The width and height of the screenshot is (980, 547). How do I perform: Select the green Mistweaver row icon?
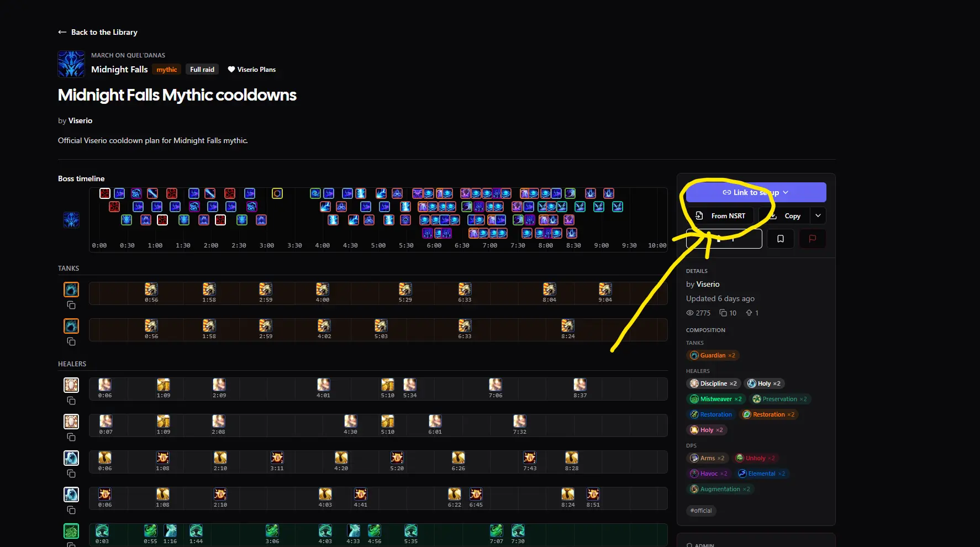point(71,531)
